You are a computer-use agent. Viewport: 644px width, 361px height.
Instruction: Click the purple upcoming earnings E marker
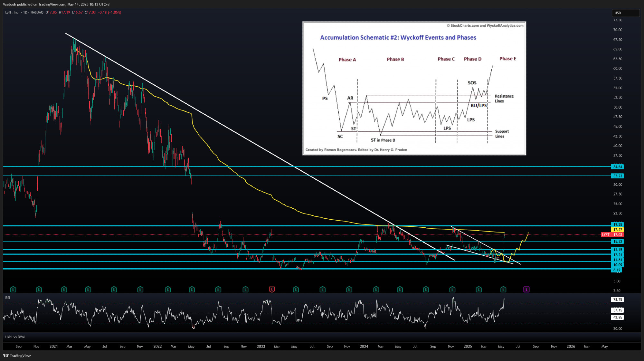(526, 290)
